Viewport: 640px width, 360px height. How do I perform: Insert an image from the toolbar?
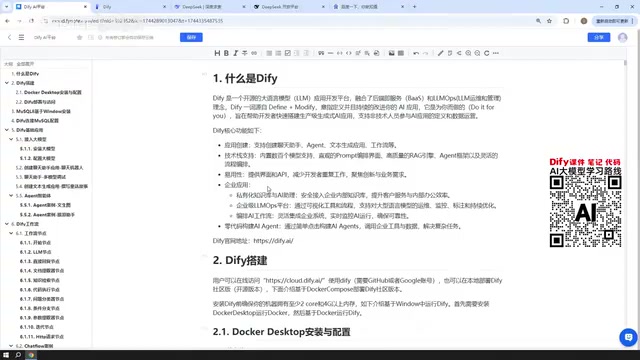tap(391, 53)
